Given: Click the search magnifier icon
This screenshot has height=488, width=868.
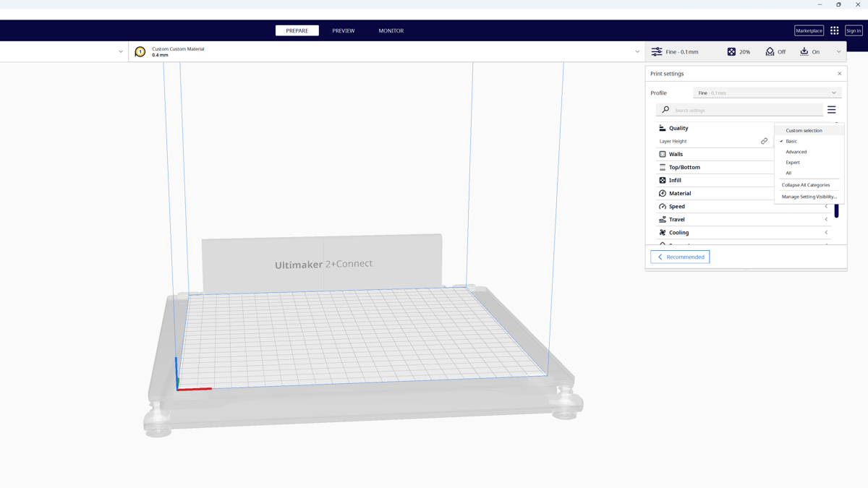Looking at the screenshot, I should click(x=665, y=110).
